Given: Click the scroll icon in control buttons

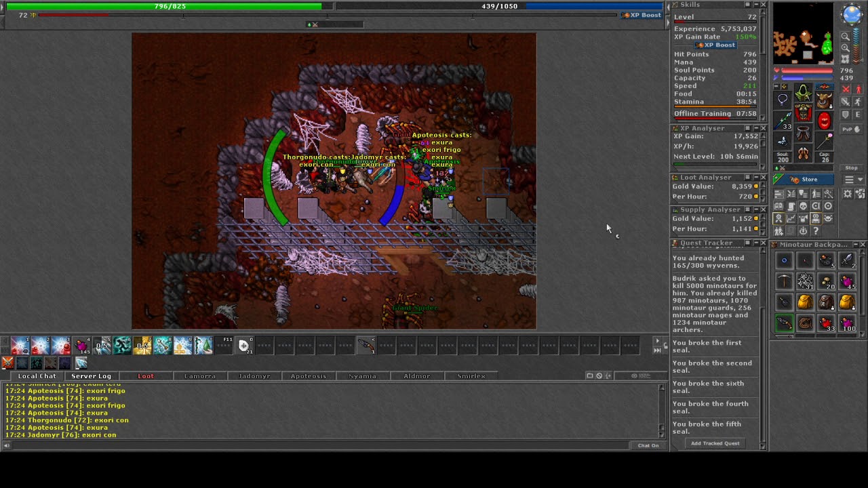Looking at the screenshot, I should [791, 206].
